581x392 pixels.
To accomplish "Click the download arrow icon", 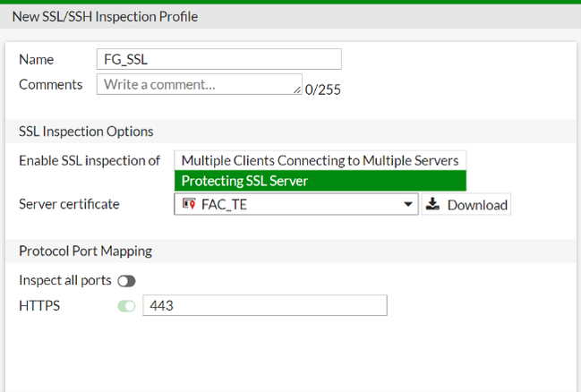I will point(433,204).
